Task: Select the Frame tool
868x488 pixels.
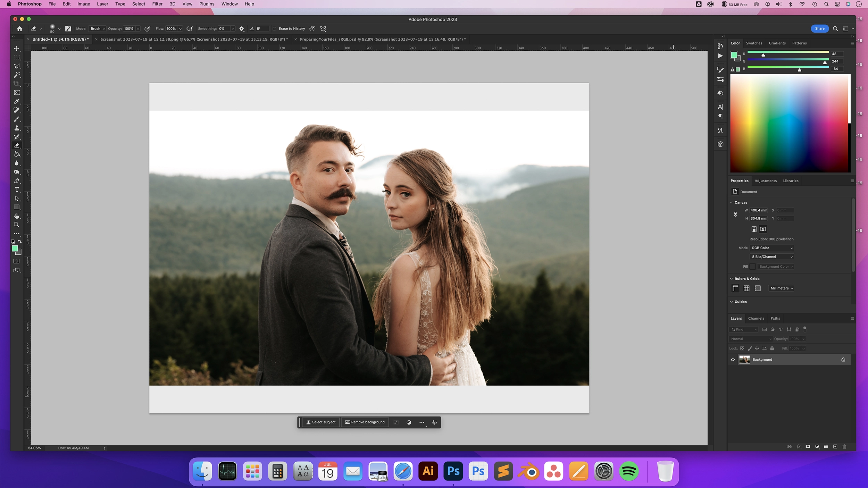Action: (x=16, y=93)
